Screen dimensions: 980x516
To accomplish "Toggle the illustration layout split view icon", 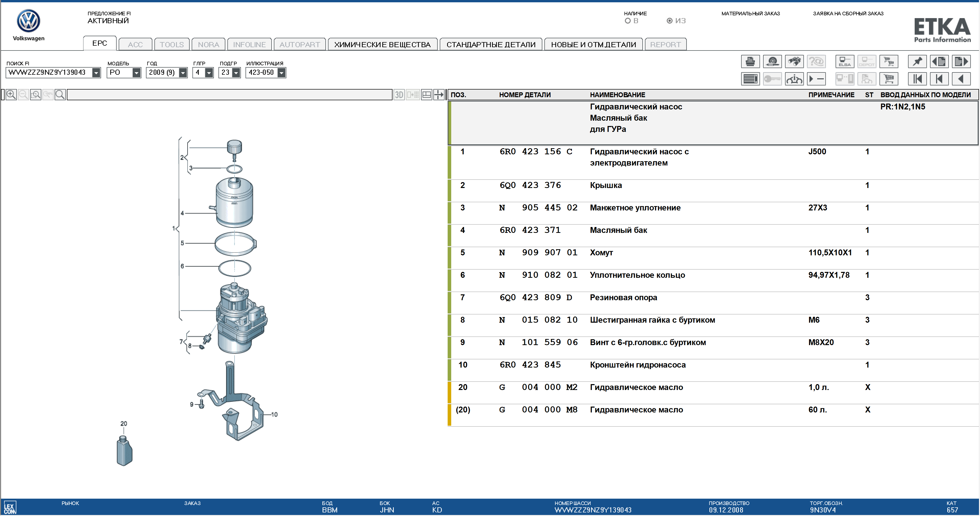I will pos(426,95).
